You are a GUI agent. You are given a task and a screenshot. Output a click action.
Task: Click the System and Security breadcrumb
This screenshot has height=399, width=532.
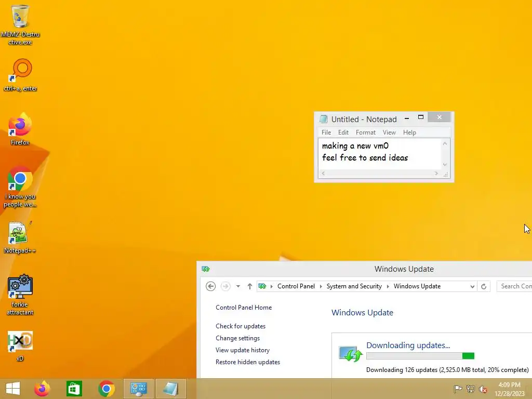[x=354, y=286]
